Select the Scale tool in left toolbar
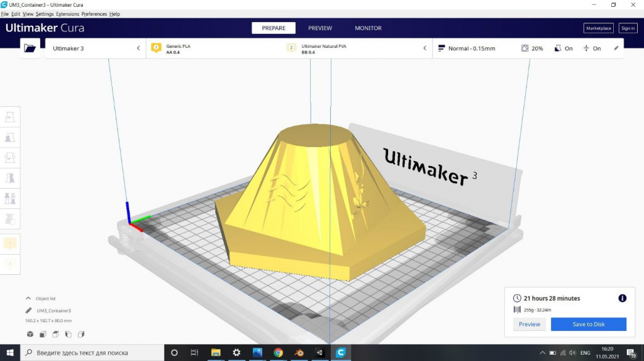Image resolution: width=644 pixels, height=361 pixels. coord(10,138)
